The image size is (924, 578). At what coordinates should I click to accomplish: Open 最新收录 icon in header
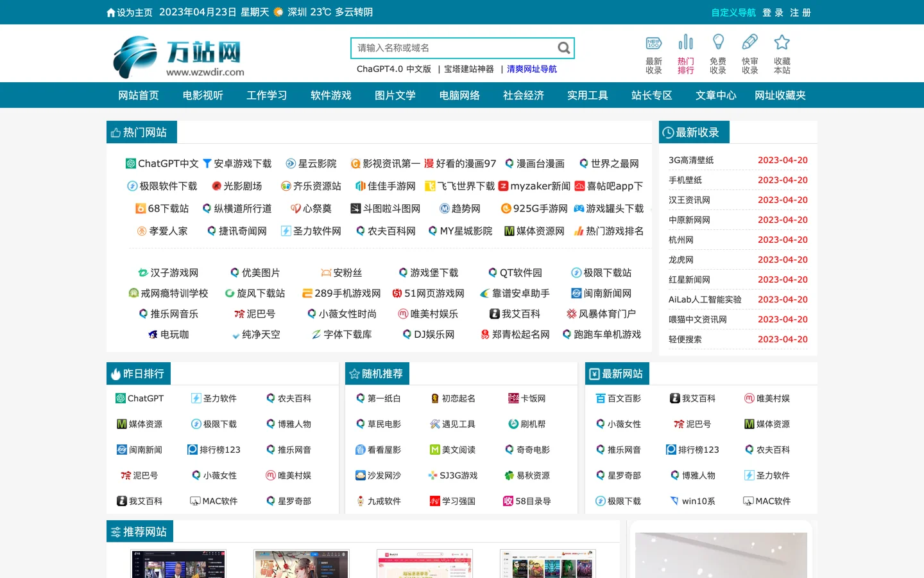(x=653, y=43)
